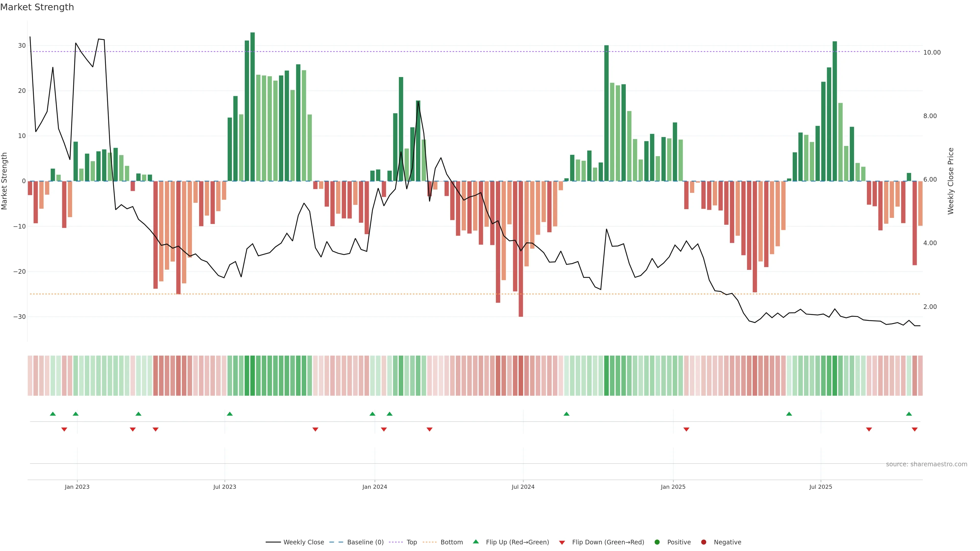Click flip-up marker around Sep 2024
980x551 pixels.
(567, 414)
